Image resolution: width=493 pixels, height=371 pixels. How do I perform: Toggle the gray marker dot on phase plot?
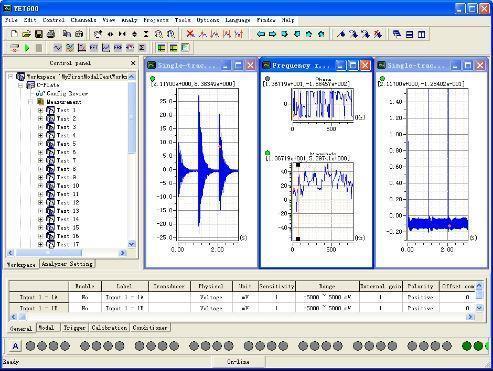click(x=267, y=79)
